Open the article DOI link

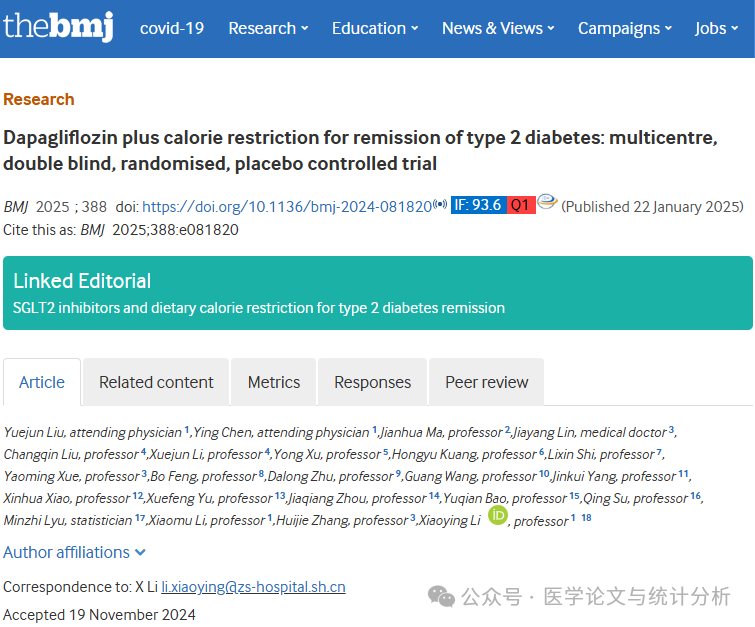tap(286, 207)
